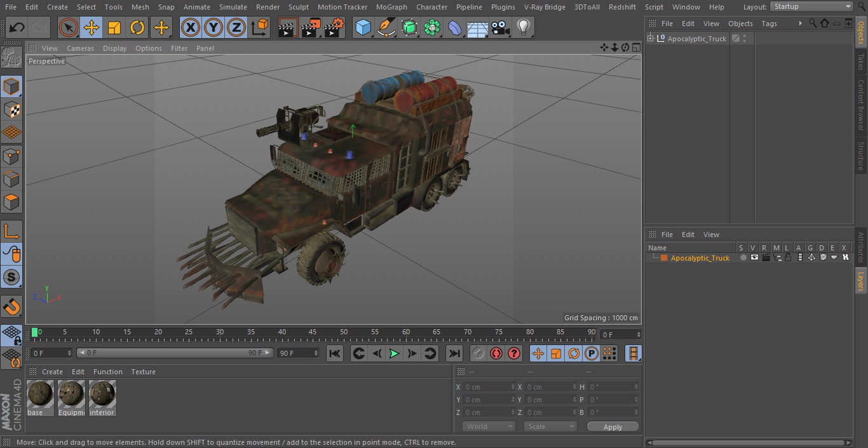Viewport: 868px width, 448px height.
Task: Add a Light object
Action: pos(524,28)
